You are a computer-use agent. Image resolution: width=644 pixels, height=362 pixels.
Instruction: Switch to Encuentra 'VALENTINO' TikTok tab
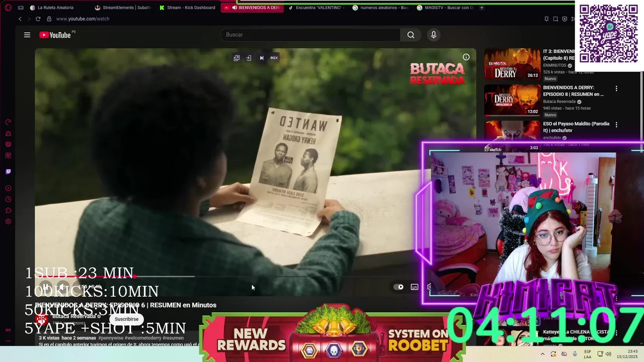316,8
